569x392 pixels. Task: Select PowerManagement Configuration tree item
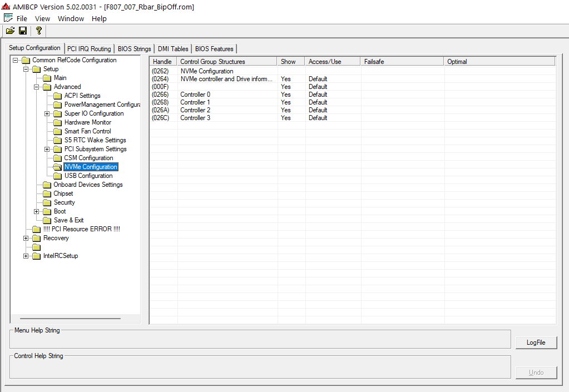(x=102, y=105)
